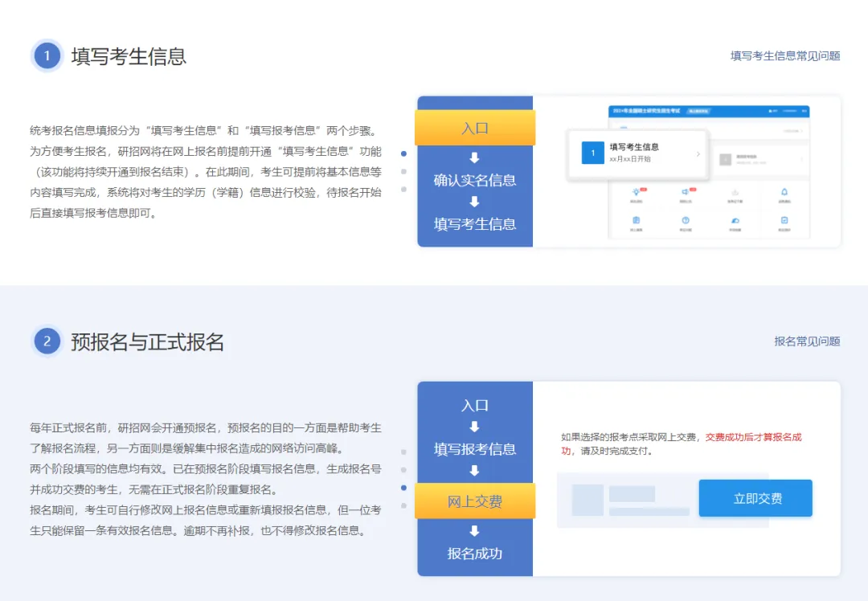Click the grey download icon in preview
Screen dimensions: 868x601
pos(735,192)
